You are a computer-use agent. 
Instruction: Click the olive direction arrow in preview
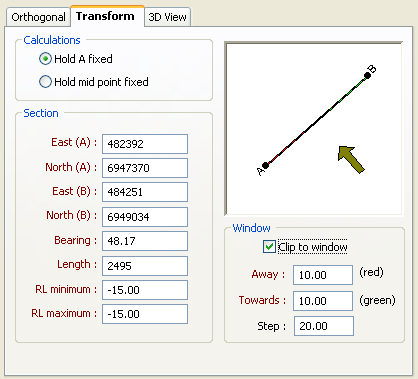coord(351,159)
